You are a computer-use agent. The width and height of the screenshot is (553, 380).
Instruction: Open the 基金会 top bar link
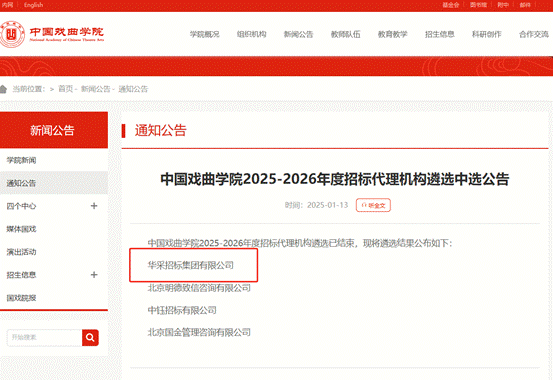[451, 5]
